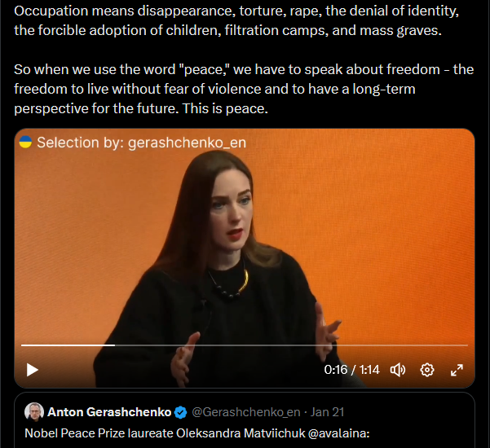Mute the video with the speaker icon
The width and height of the screenshot is (490, 448).
pyautogui.click(x=398, y=370)
